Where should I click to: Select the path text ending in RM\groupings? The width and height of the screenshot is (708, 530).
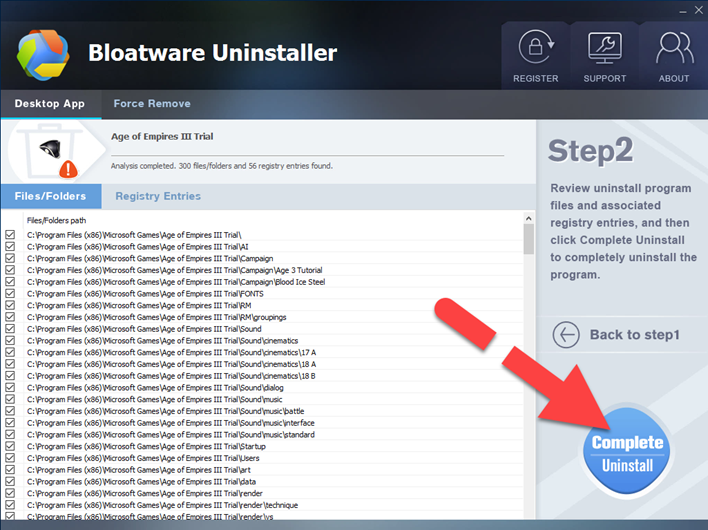coord(157,317)
